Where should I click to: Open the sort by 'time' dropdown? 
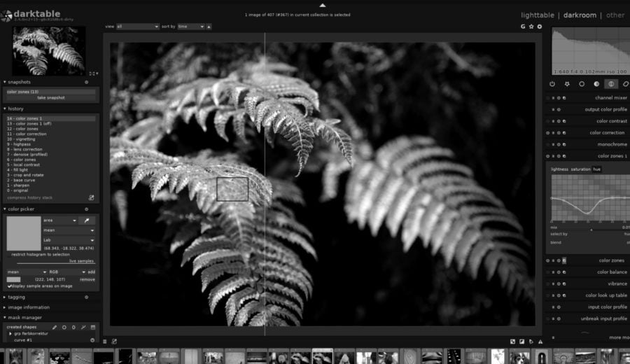(191, 27)
